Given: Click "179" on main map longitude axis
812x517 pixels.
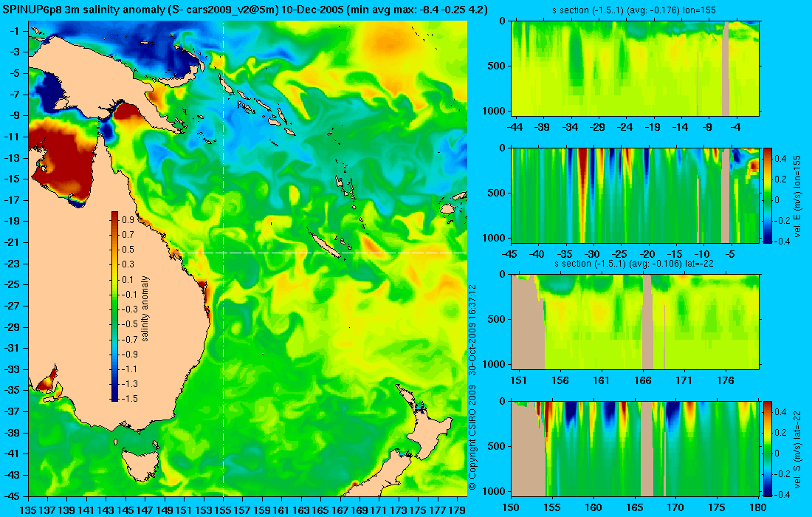Looking at the screenshot, I should pyautogui.click(x=457, y=510).
